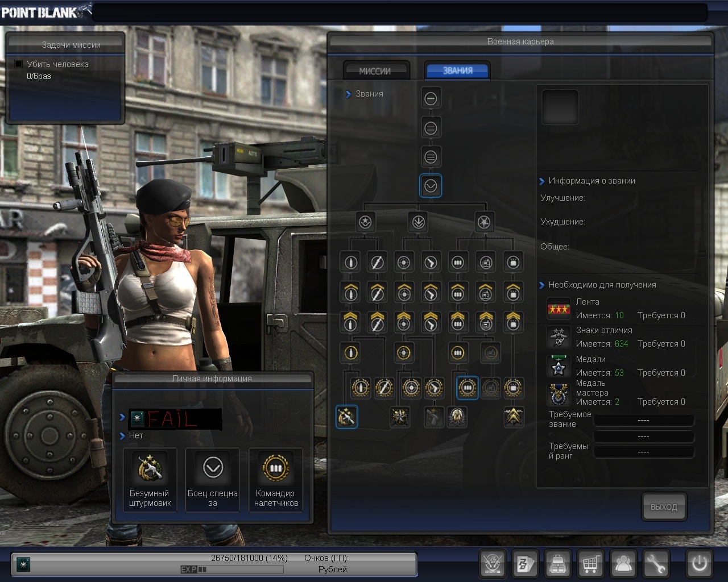Click the Требуемый ранг value field
The height and width of the screenshot is (582, 728).
tap(644, 452)
